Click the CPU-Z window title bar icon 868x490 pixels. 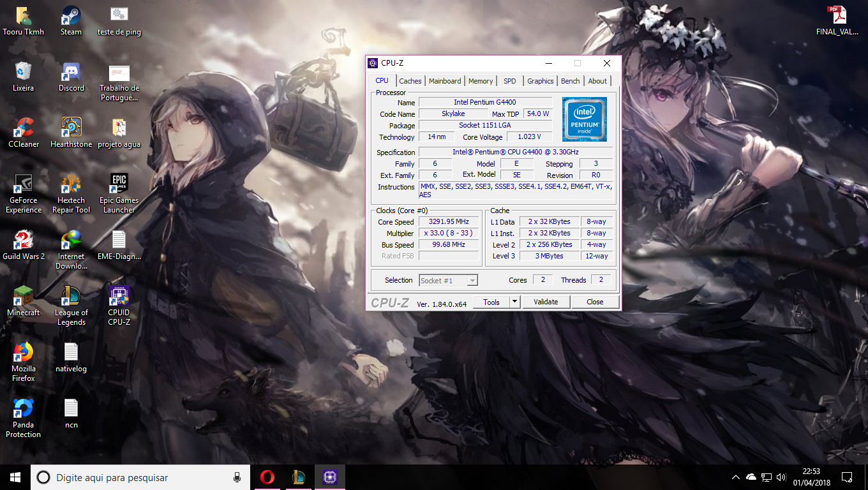(x=373, y=63)
